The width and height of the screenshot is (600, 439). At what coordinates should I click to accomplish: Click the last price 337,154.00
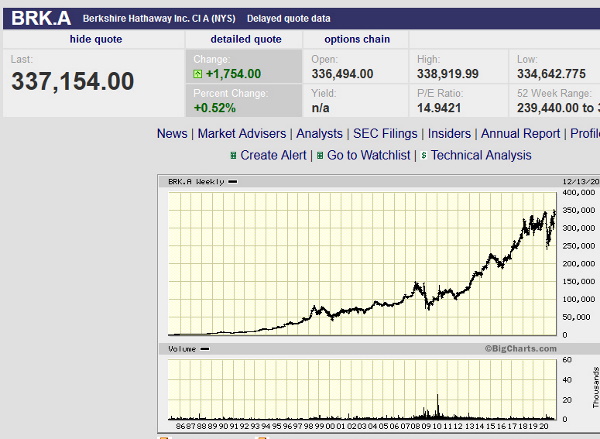[73, 82]
